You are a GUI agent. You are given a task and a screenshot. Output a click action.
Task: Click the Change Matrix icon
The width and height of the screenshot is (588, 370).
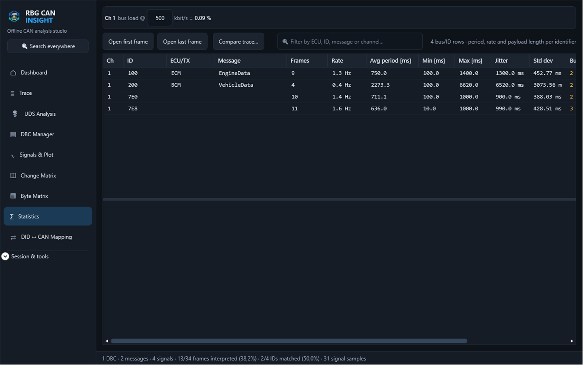tap(13, 176)
